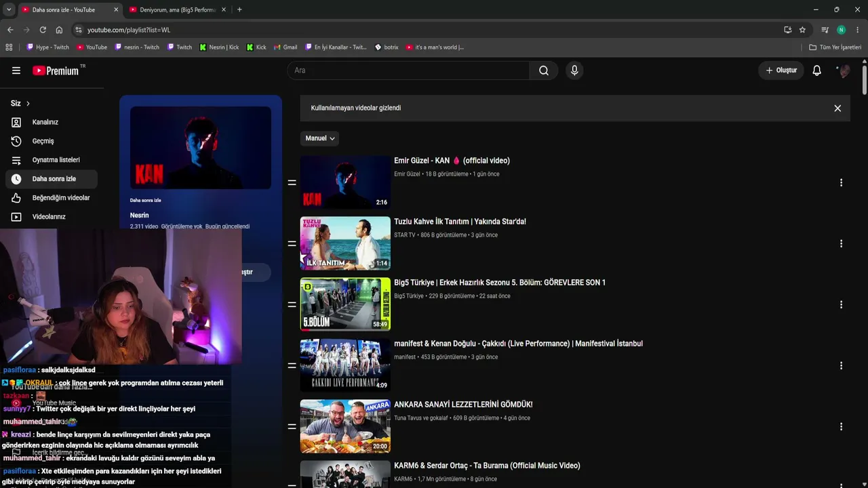Click the Ara search input field
The width and height of the screenshot is (868, 488).
[408, 70]
